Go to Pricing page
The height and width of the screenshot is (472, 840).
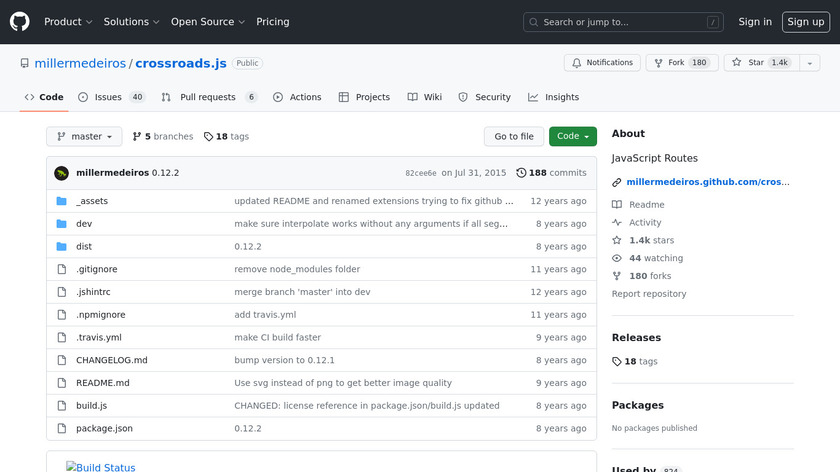(273, 22)
